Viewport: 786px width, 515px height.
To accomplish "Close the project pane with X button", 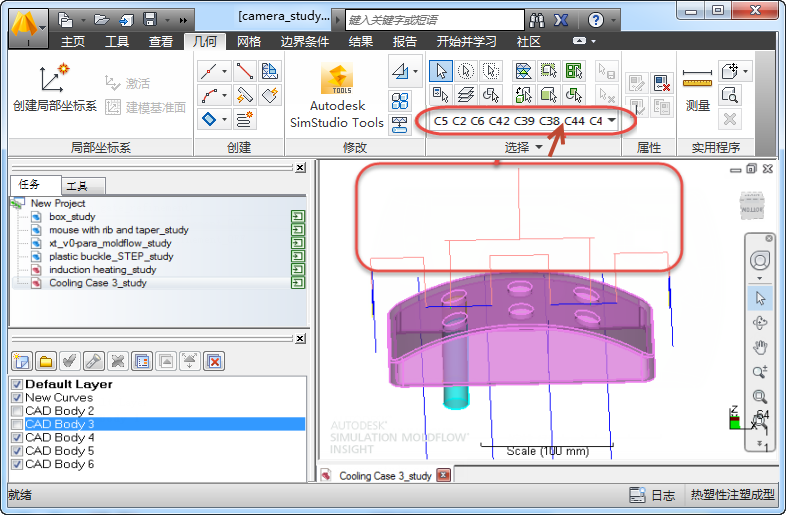I will [300, 167].
